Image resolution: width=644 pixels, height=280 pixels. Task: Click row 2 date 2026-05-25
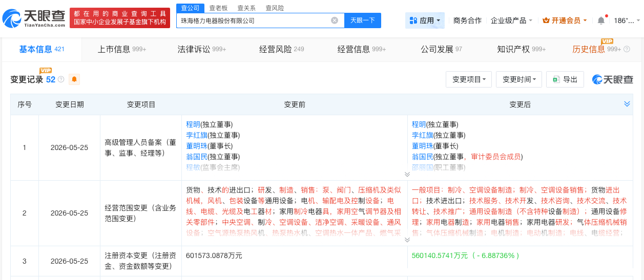coord(69,213)
